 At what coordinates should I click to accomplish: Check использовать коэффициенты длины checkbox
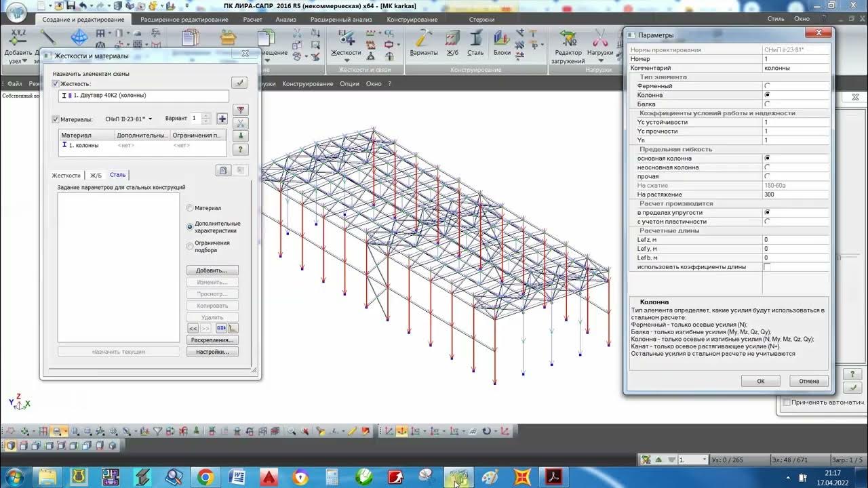[x=767, y=267]
